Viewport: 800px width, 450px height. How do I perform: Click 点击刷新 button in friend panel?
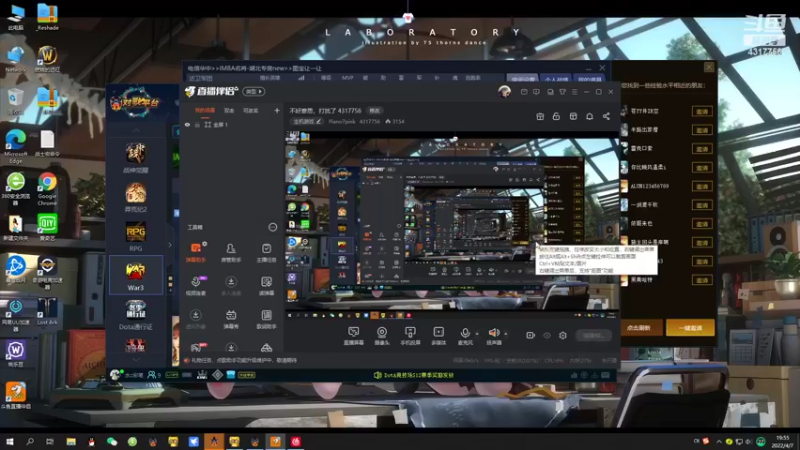click(x=639, y=328)
